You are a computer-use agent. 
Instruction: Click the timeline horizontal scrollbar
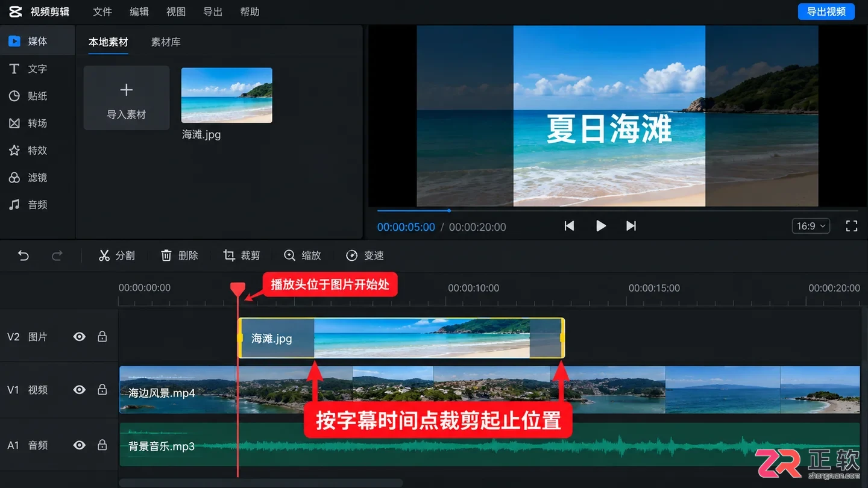coord(260,483)
